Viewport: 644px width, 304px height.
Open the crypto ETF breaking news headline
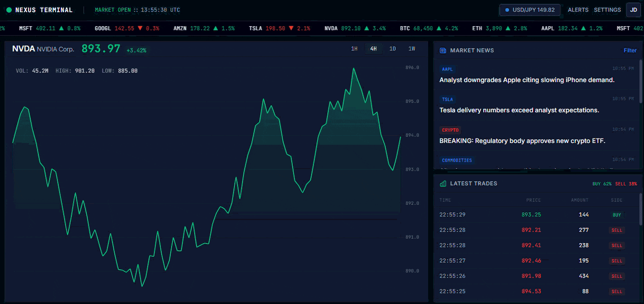pos(522,141)
